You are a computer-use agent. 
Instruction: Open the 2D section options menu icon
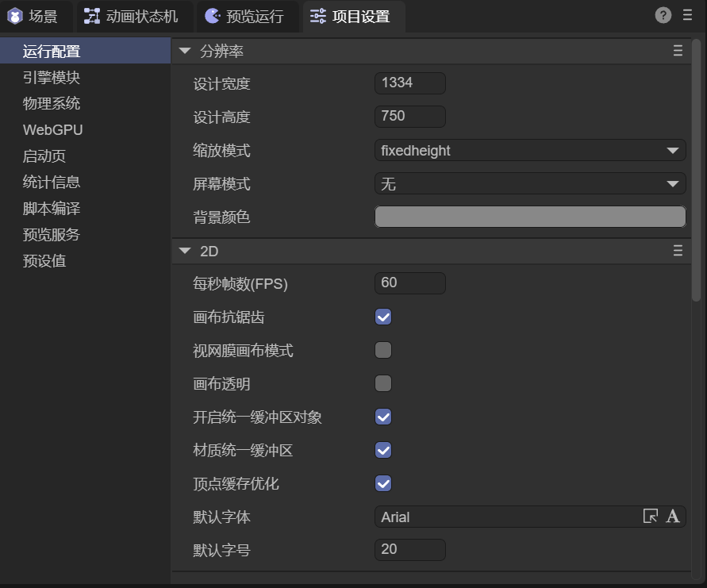click(678, 251)
